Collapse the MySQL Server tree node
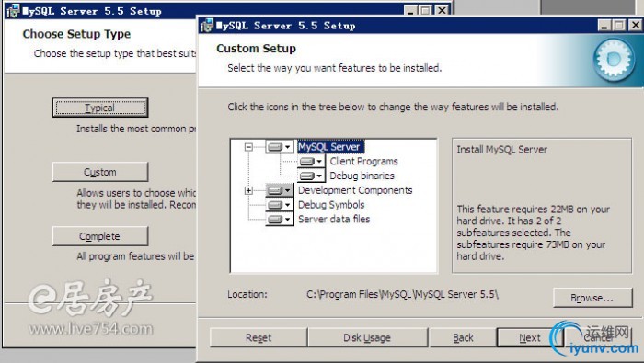 pos(248,147)
